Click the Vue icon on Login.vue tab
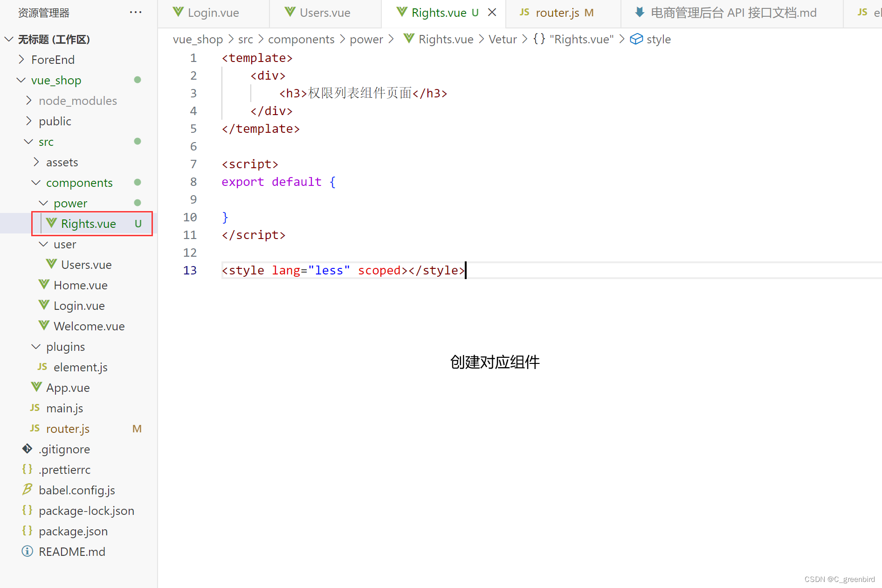 pos(178,12)
